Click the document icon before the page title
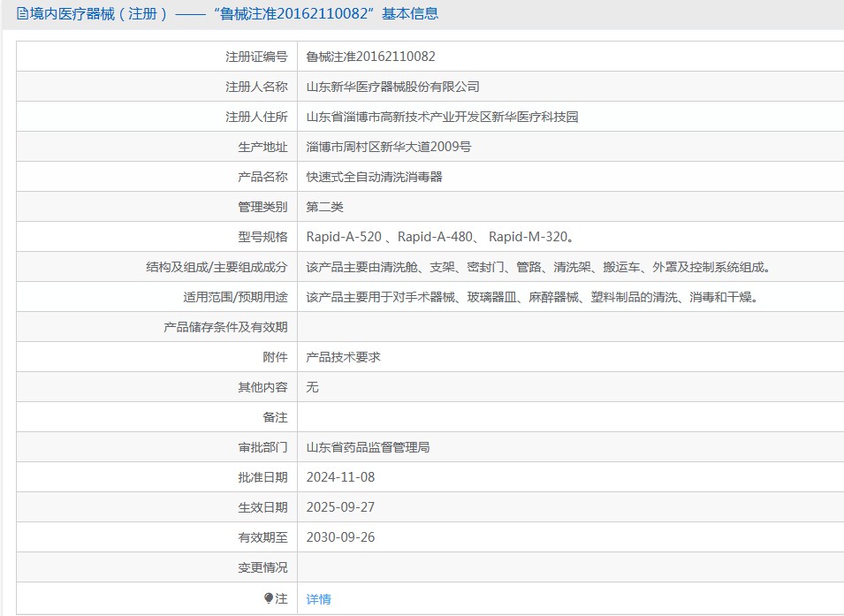 pos(22,13)
